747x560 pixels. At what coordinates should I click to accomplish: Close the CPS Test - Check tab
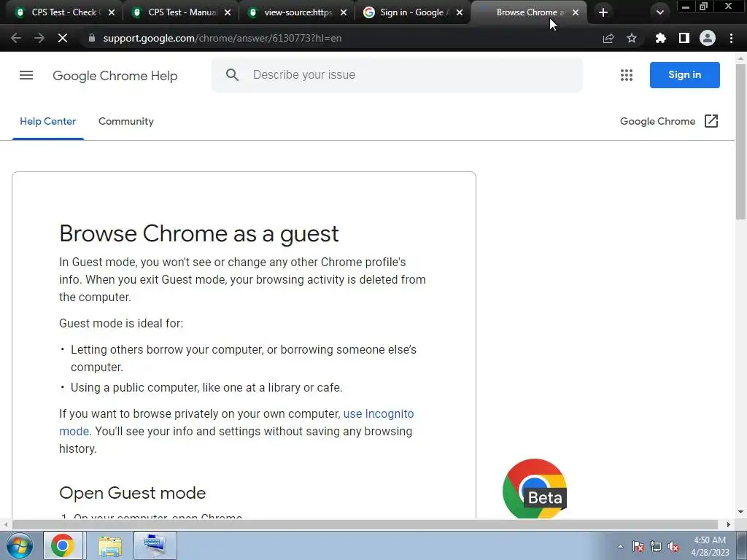112,12
